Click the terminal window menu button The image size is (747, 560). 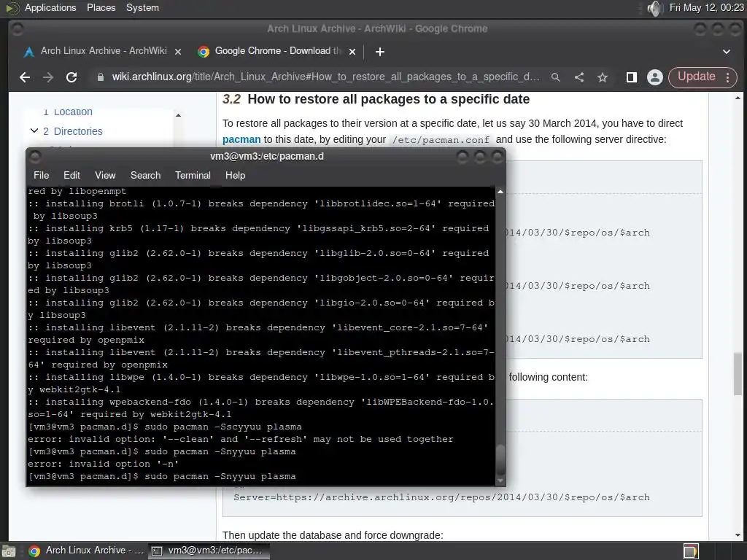tap(35, 156)
